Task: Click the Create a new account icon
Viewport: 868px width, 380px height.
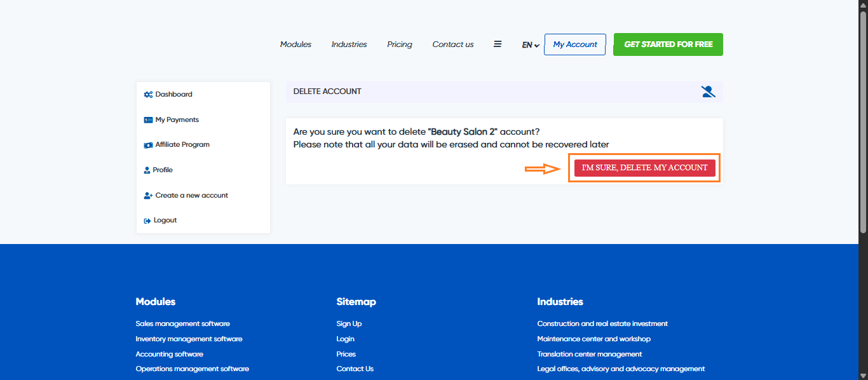Action: (x=148, y=196)
